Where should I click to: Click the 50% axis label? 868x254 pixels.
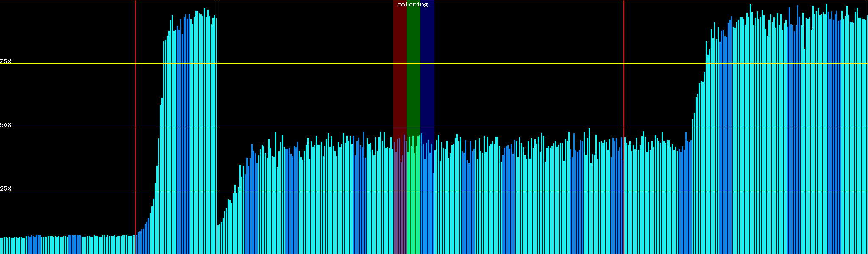[6, 125]
